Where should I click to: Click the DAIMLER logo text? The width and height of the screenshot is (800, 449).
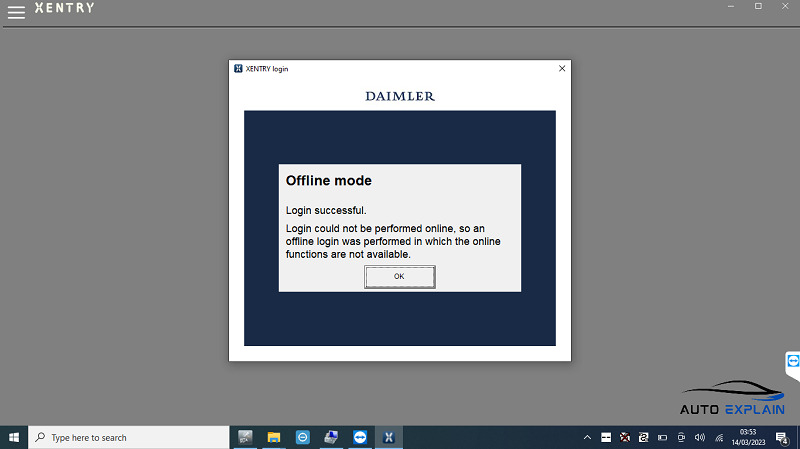[x=400, y=96]
